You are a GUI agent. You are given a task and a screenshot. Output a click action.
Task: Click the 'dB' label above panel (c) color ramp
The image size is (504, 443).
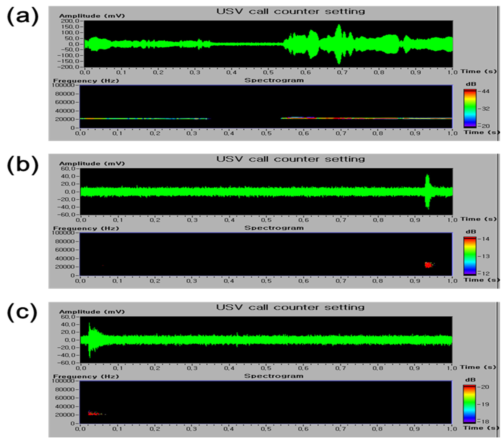tap(470, 380)
